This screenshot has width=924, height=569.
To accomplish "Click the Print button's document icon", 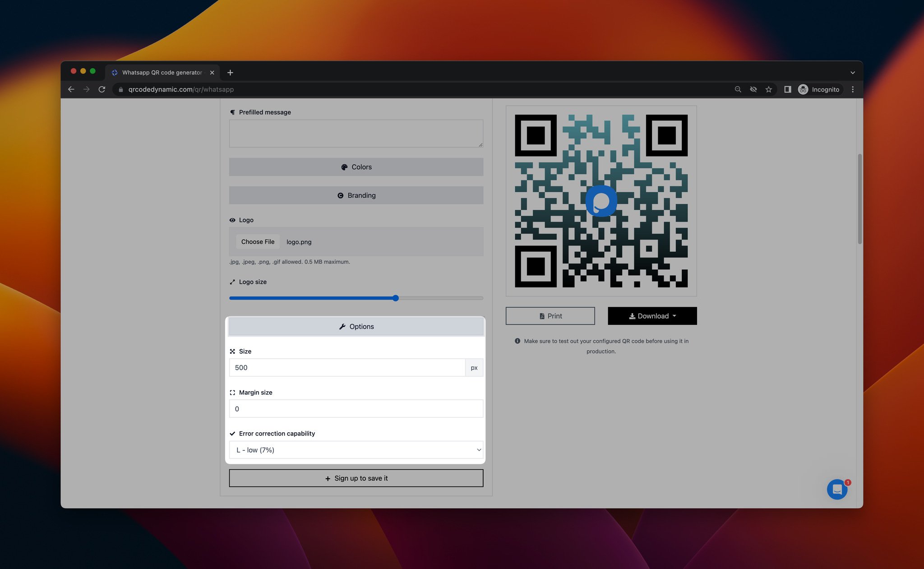I will point(542,316).
